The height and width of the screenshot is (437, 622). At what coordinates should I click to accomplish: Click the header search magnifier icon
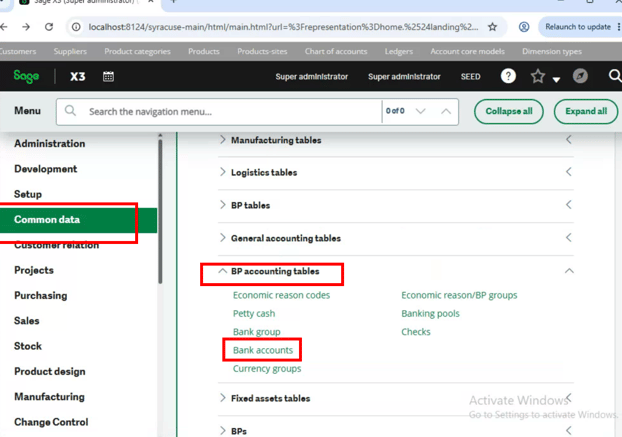615,75
